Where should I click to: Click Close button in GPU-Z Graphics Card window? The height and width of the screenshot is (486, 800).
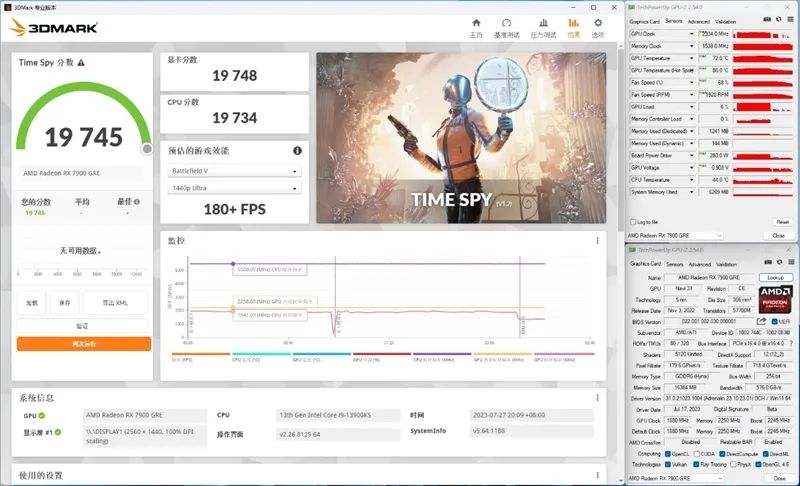tap(779, 478)
